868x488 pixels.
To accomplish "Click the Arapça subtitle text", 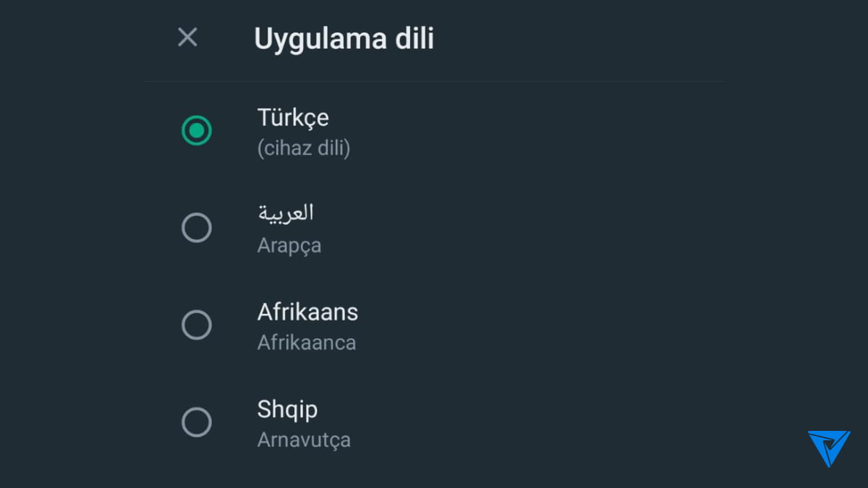I will click(x=289, y=244).
